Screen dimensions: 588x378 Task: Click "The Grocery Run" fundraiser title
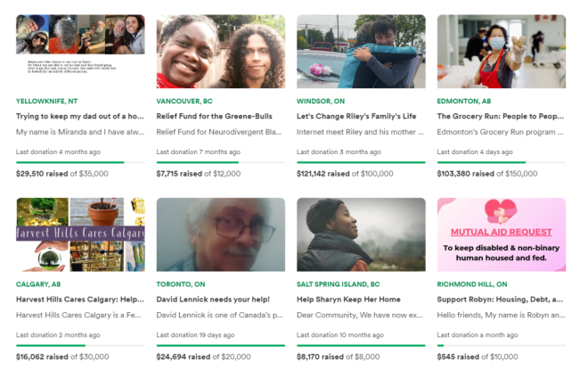500,116
